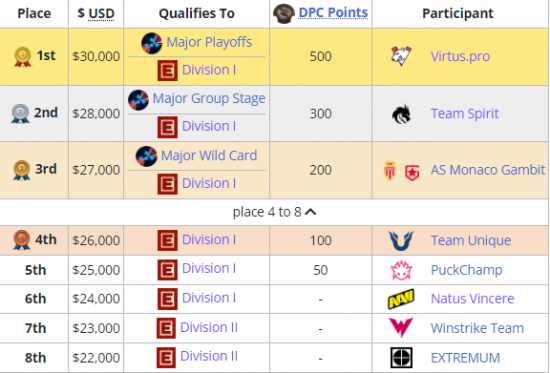This screenshot has height=373, width=550.
Task: Open the Major Group Stage link
Action: coord(209,98)
